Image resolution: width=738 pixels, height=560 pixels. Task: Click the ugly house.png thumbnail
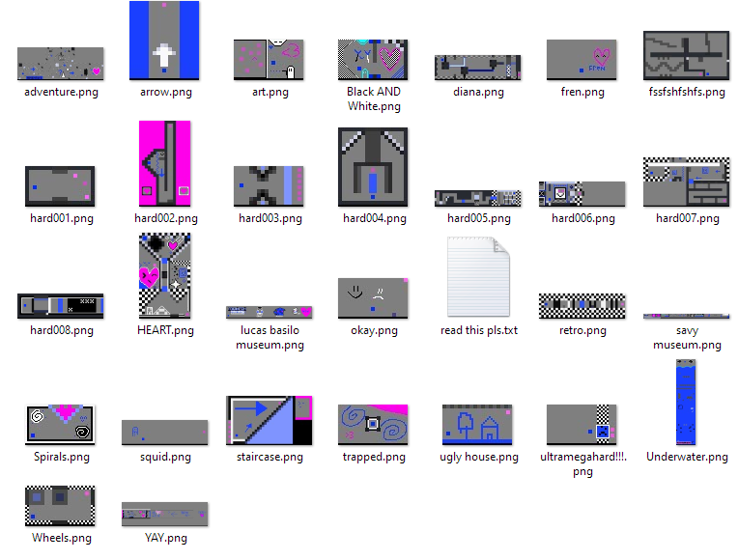[x=477, y=425]
